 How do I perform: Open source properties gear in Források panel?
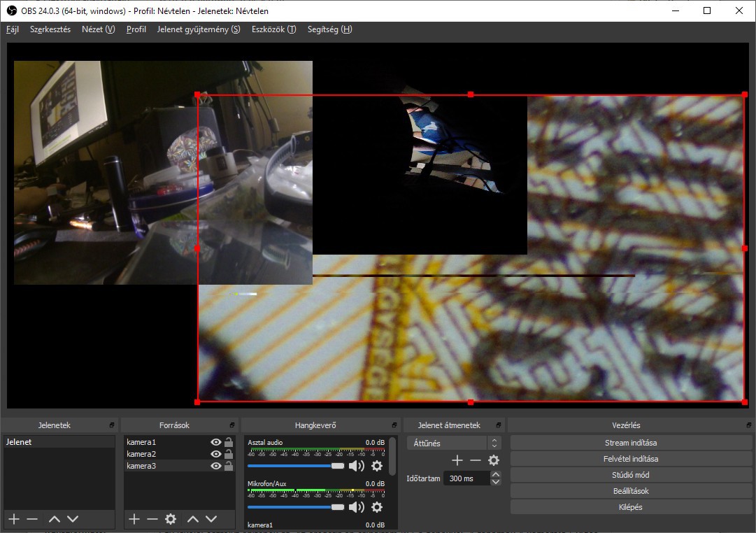171,519
